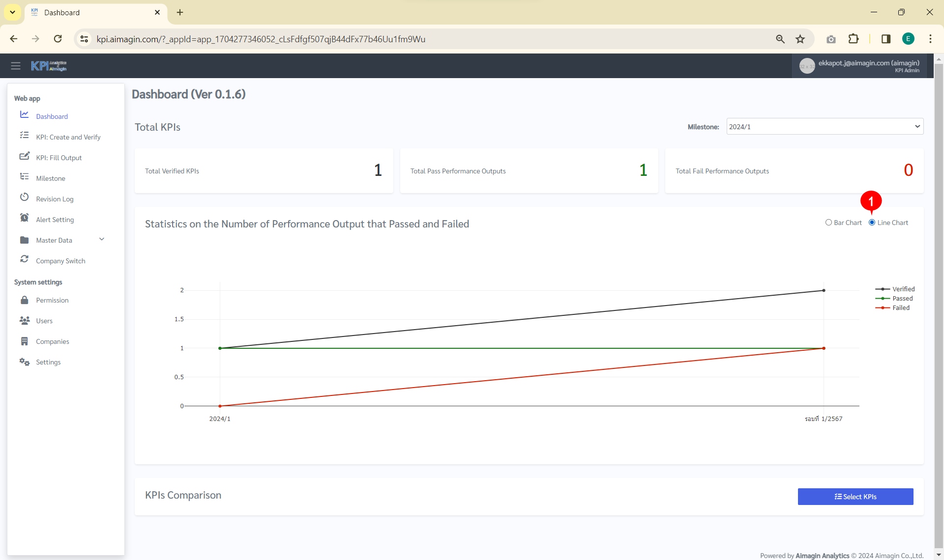Screen dimensions: 944x560
Task: Open the tab search dropdown arrow
Action: tap(12, 12)
